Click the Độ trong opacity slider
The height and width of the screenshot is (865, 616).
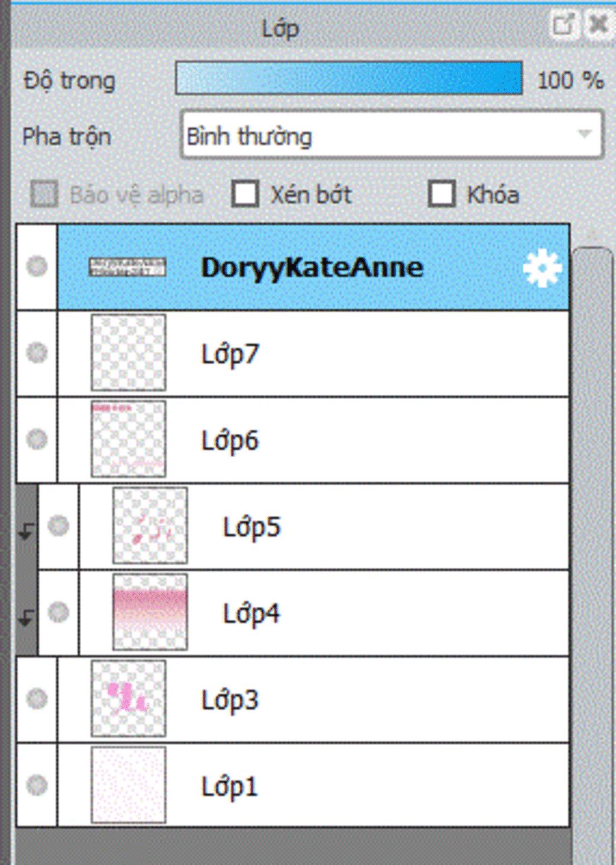point(349,78)
